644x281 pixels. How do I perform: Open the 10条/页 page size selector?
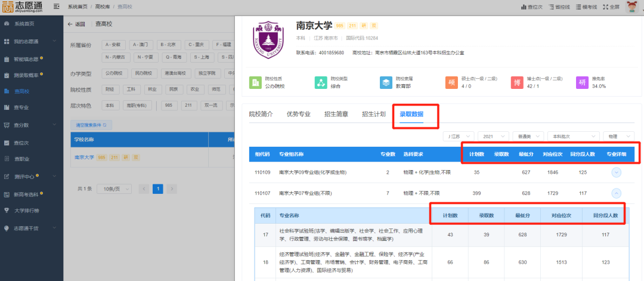(x=114, y=189)
